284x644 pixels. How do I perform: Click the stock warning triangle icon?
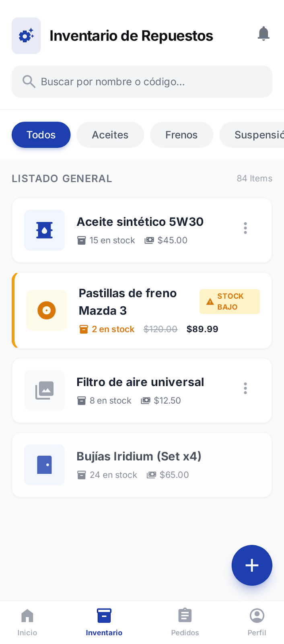210,301
